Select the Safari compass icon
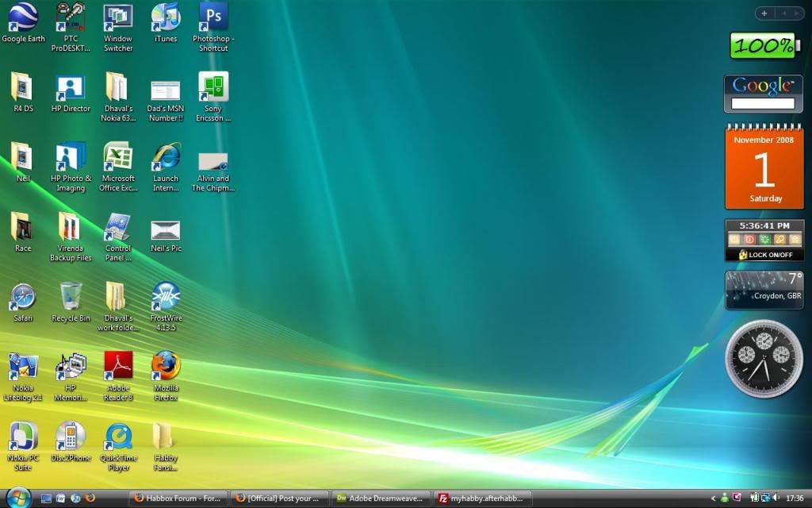 [x=23, y=297]
